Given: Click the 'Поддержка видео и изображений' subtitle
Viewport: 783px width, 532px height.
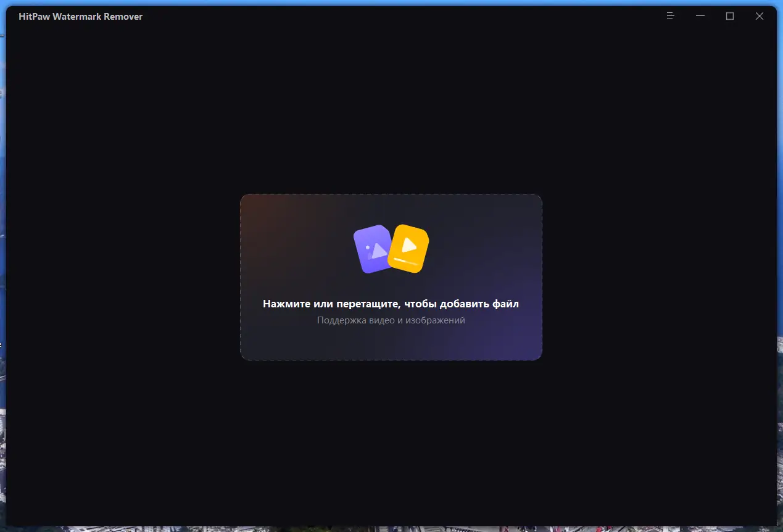Looking at the screenshot, I should click(391, 320).
